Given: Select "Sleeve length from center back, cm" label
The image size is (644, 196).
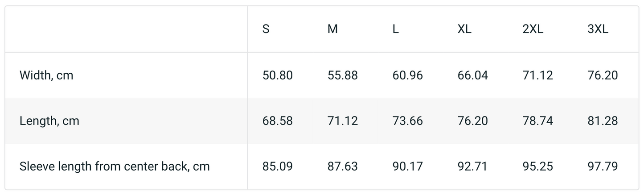Looking at the screenshot, I should click(115, 167).
